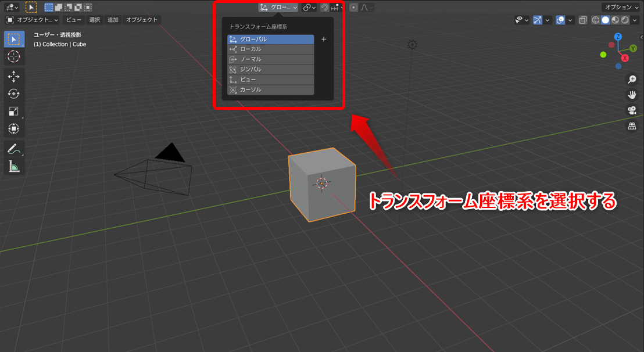Viewport: 644px width, 352px height.
Task: Expand the shading options arrow
Action: pos(635,20)
